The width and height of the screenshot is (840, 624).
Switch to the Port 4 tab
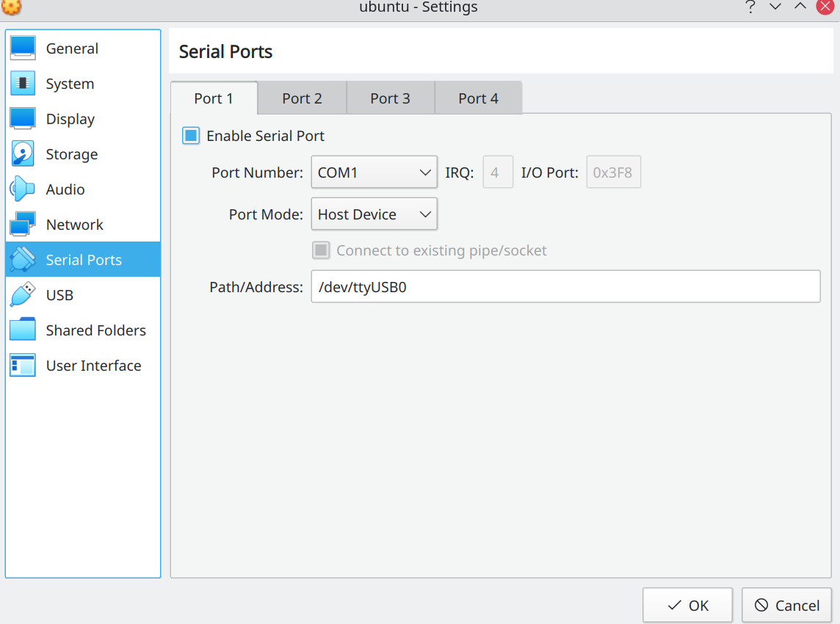(479, 98)
